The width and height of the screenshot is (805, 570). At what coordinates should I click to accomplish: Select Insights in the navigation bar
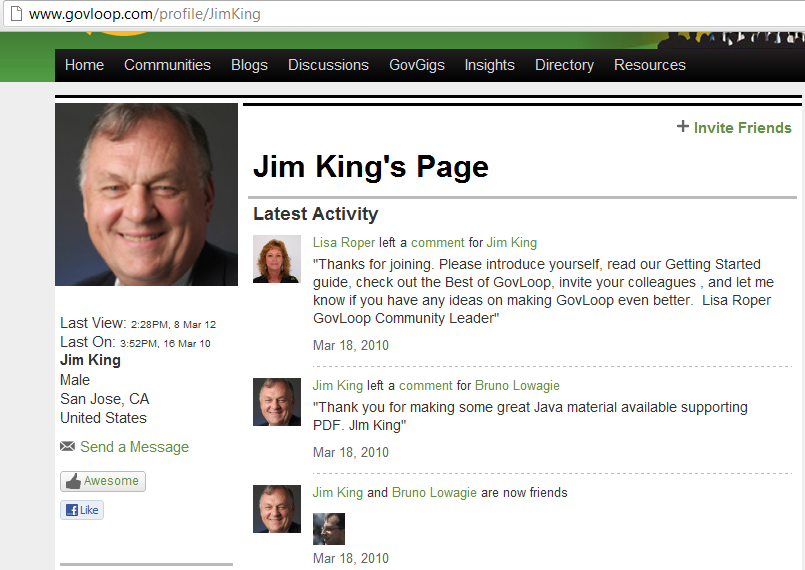pyautogui.click(x=489, y=65)
